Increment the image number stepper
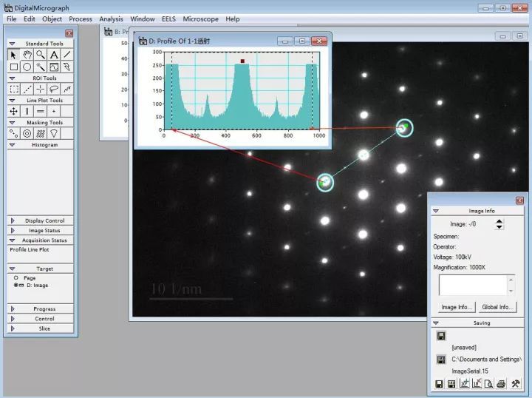The height and width of the screenshot is (398, 532). [x=499, y=221]
